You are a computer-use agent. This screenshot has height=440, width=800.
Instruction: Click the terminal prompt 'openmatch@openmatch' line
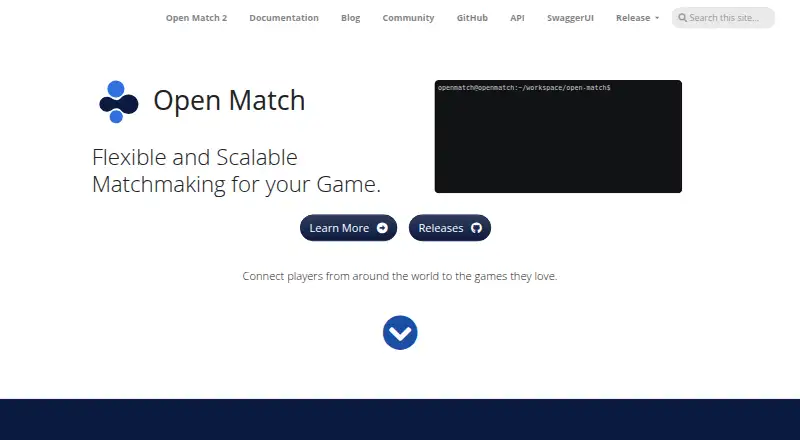coord(524,88)
